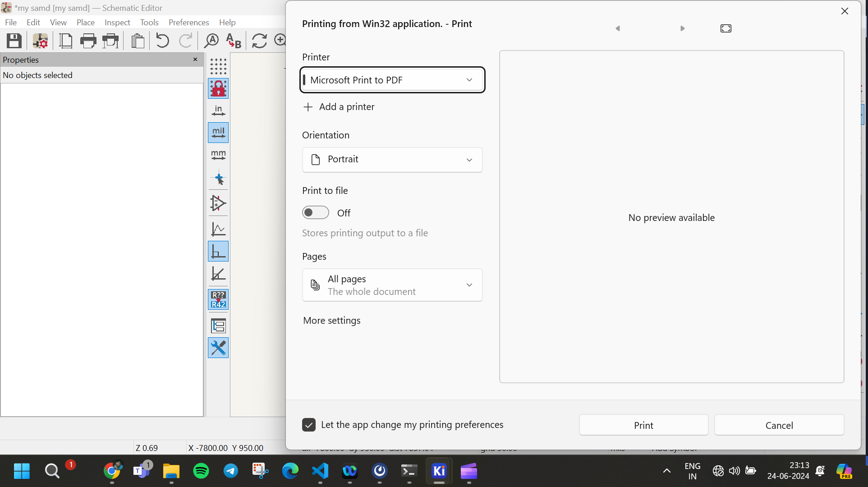Refresh the schematic view

pos(259,41)
